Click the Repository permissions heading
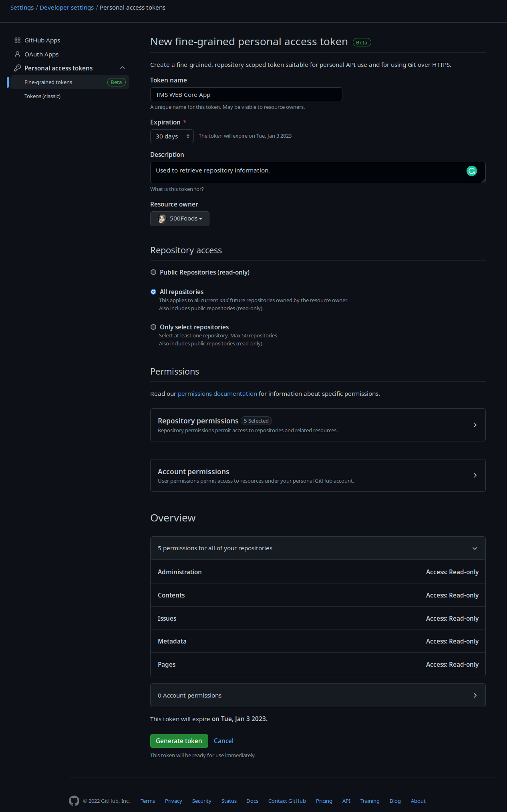Screen dimensions: 507x812 click(x=198, y=421)
